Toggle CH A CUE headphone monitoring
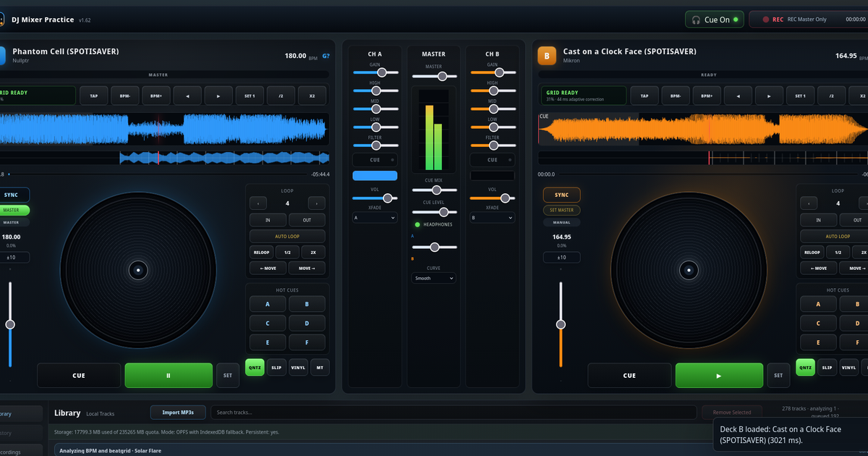The width and height of the screenshot is (868, 456). (375, 160)
